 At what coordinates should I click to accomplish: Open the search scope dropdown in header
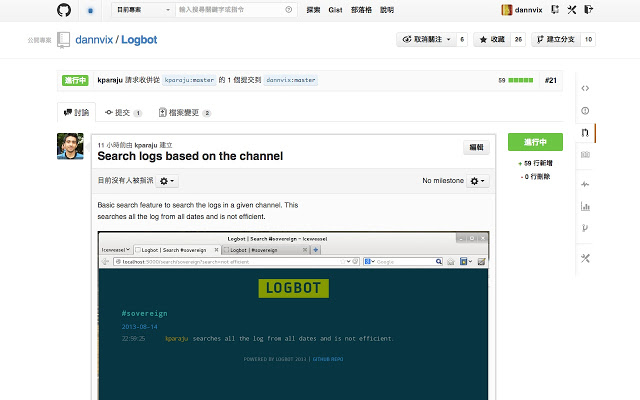click(143, 10)
